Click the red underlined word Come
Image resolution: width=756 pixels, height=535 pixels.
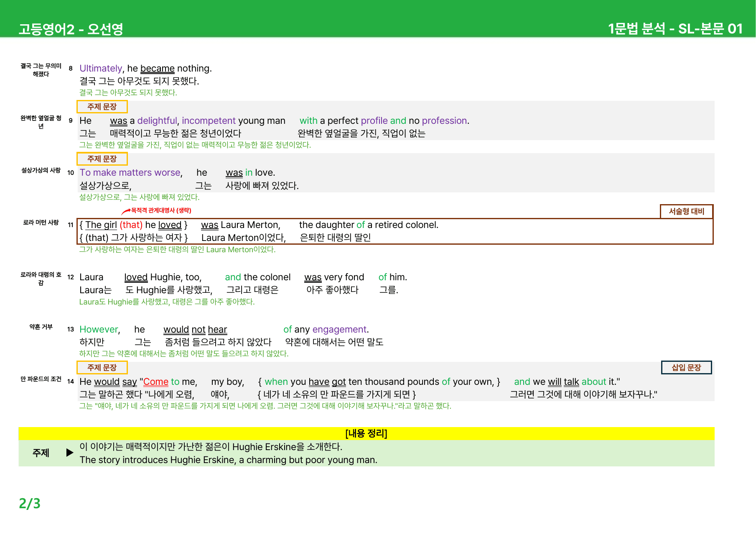point(155,381)
